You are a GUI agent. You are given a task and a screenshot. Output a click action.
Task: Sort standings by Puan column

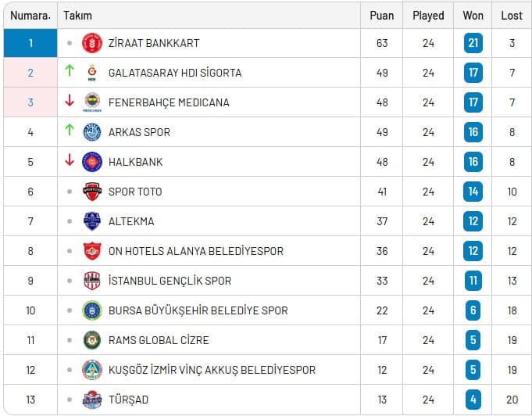381,16
